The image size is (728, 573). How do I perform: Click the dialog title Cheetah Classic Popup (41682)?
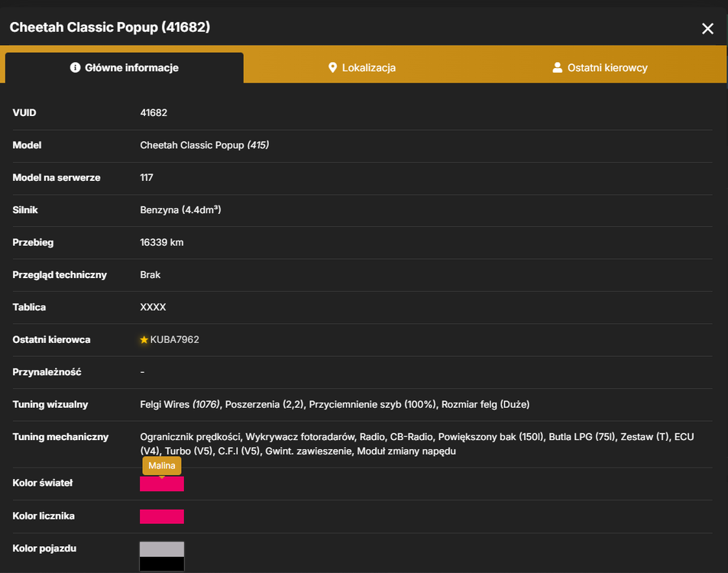point(110,28)
